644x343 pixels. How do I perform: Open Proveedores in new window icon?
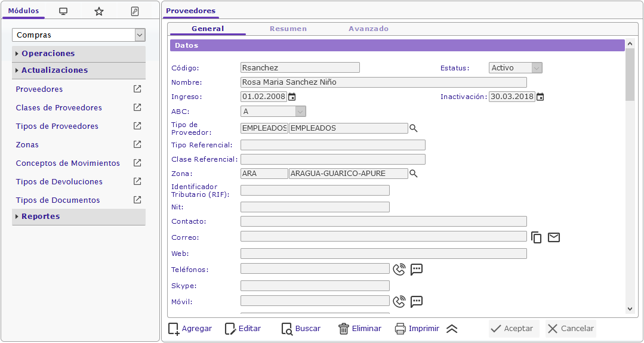click(x=137, y=89)
